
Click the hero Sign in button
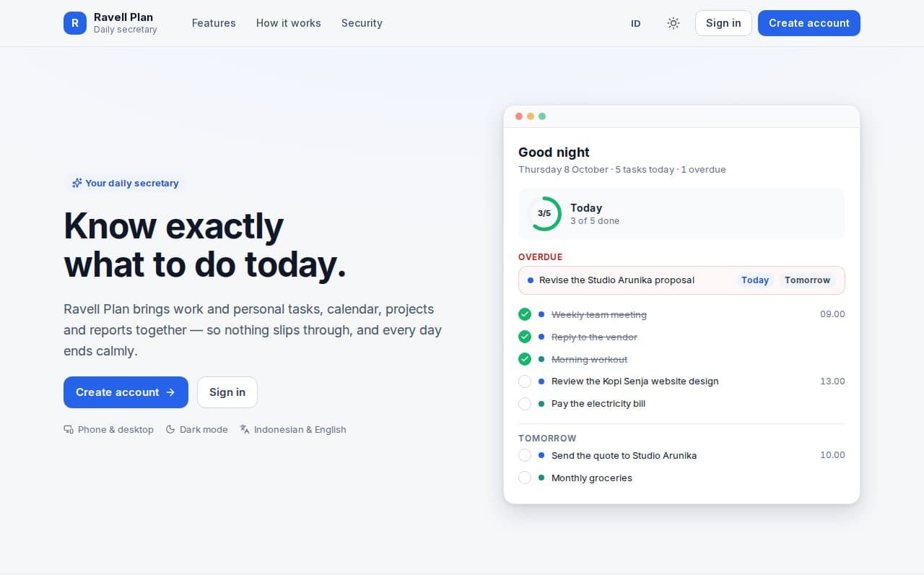tap(227, 392)
